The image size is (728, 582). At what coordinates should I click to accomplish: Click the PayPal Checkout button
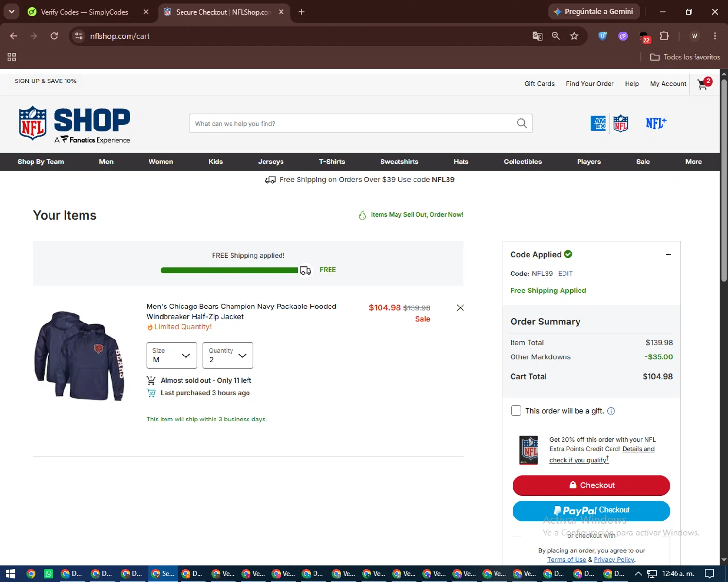tap(591, 511)
